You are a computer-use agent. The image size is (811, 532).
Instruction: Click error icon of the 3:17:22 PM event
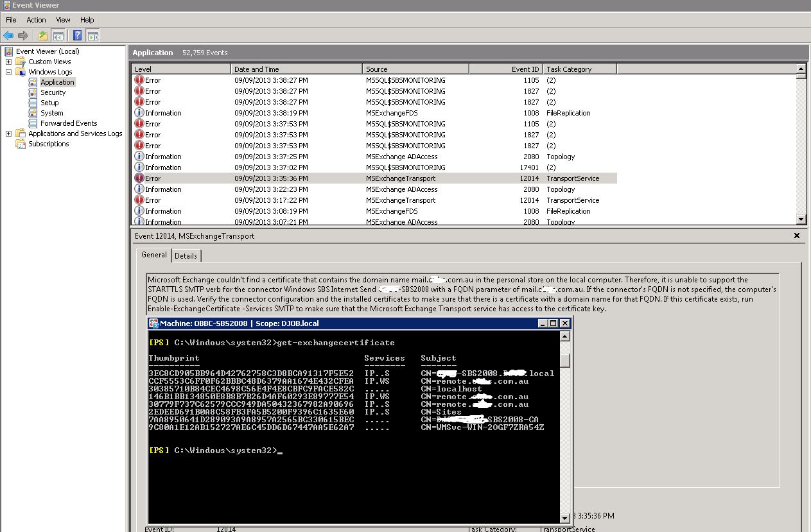139,200
